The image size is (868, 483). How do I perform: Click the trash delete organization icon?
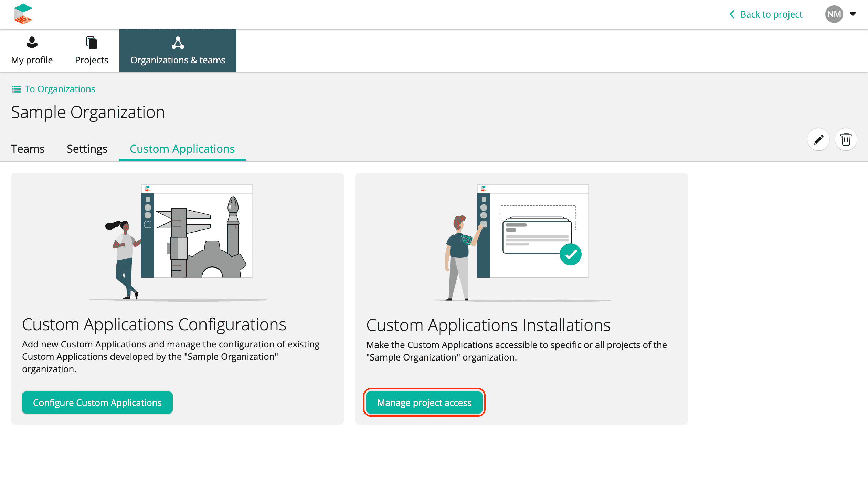[x=846, y=140]
